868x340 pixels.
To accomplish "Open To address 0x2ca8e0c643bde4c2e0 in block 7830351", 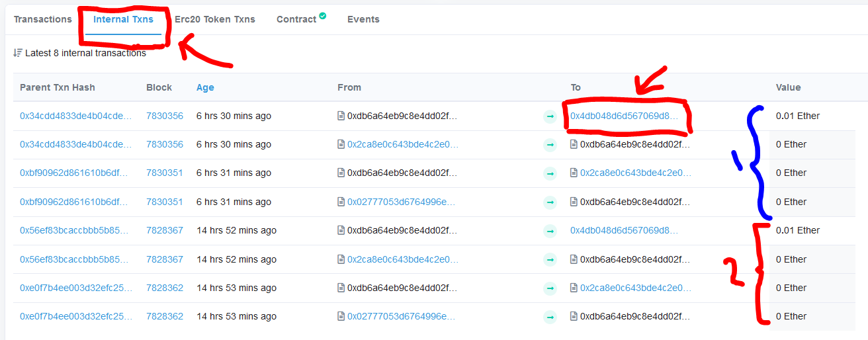I will (635, 173).
